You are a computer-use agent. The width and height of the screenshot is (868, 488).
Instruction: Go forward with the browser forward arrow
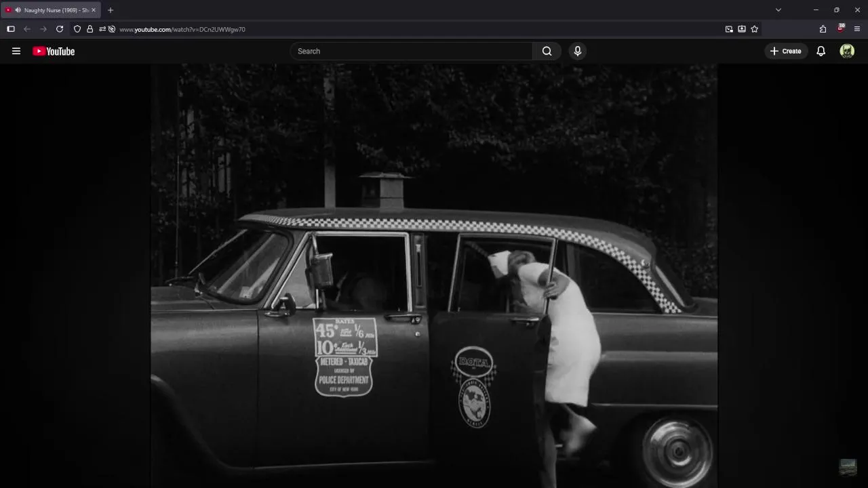(43, 29)
